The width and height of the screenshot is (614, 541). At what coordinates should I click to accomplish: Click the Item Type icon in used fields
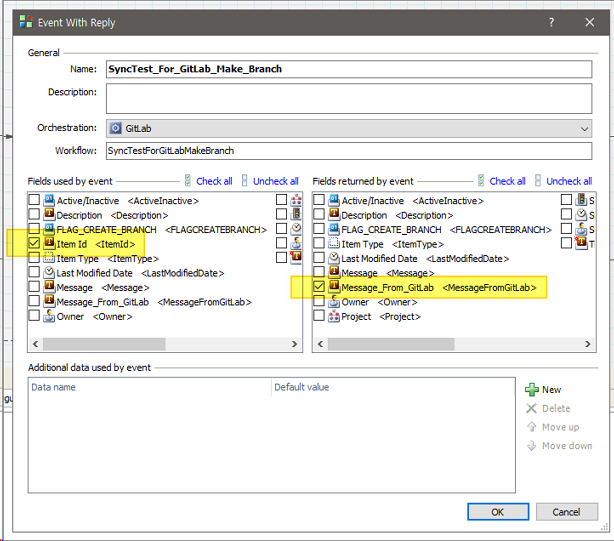49,258
